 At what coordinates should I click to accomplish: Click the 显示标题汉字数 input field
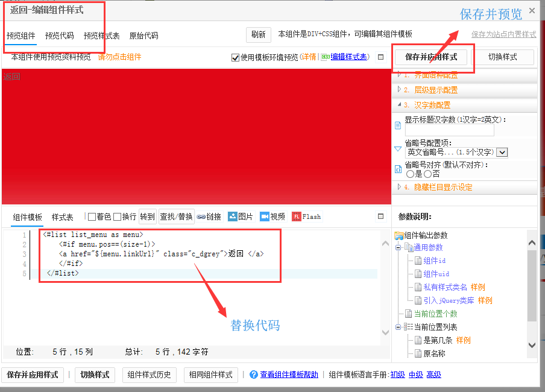[x=449, y=130]
